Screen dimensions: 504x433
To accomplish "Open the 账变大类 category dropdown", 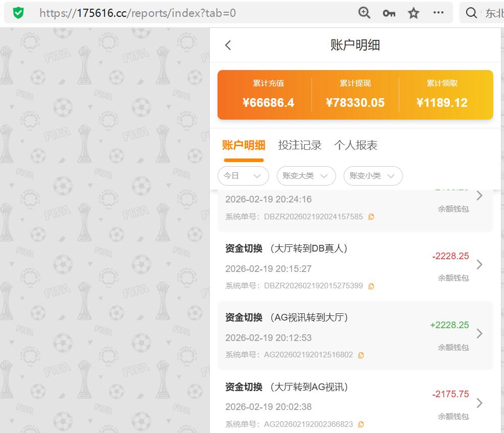I will tap(306, 175).
